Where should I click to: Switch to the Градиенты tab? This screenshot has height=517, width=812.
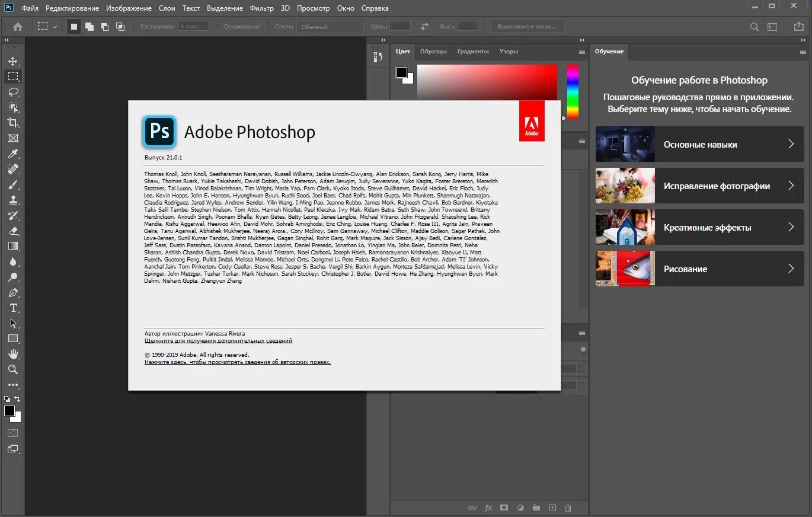[x=473, y=52]
